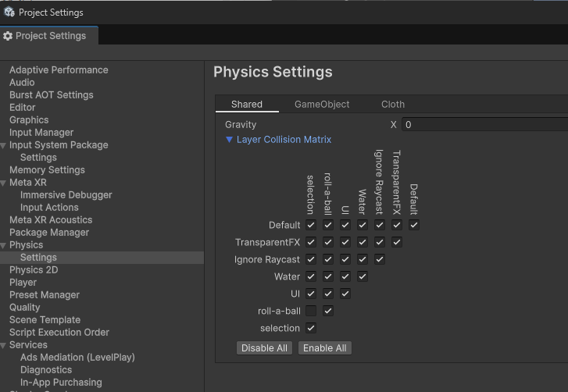This screenshot has height=392, width=568.
Task: Toggle Ignore Raycast versus Ignore Raycast checkbox
Action: click(380, 259)
